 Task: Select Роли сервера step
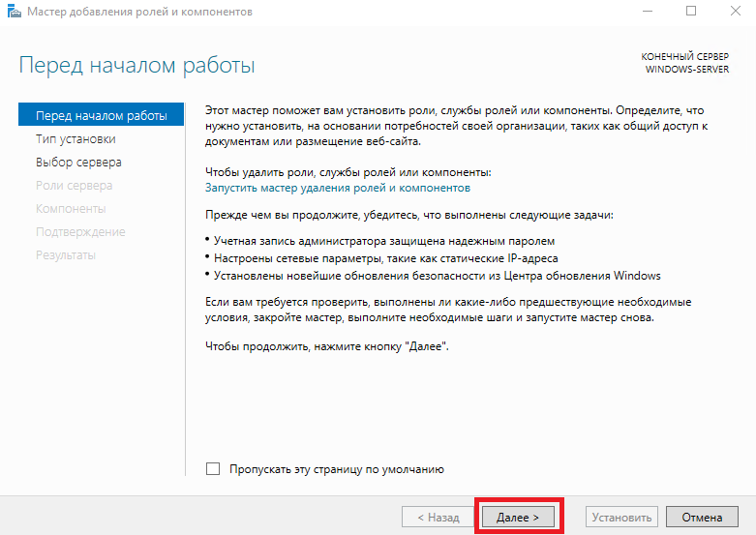(x=74, y=185)
